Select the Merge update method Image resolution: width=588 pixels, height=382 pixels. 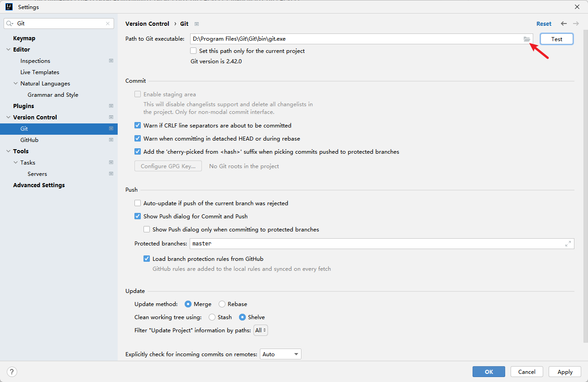(188, 304)
